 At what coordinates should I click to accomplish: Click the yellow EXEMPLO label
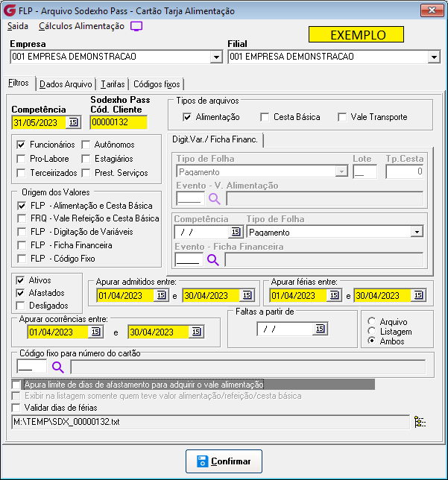(x=356, y=34)
